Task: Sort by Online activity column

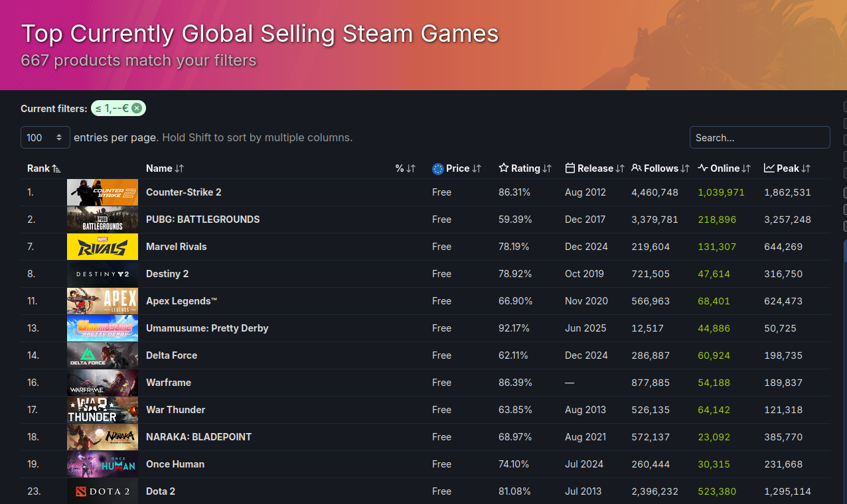Action: point(724,168)
